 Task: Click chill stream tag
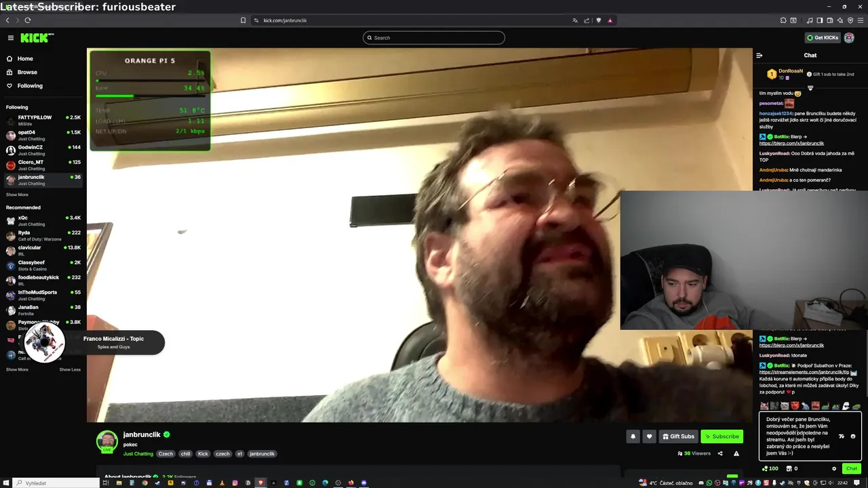click(185, 454)
